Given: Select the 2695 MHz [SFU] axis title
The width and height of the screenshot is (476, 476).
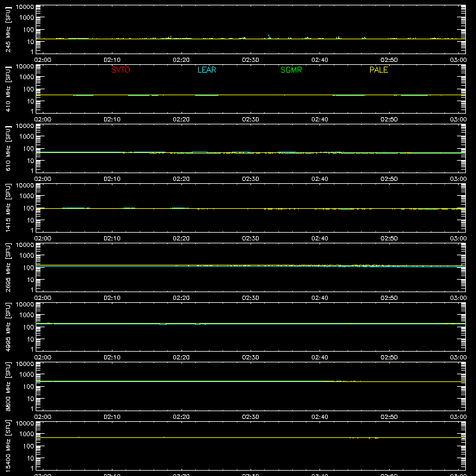Looking at the screenshot, I should click(x=8, y=267).
